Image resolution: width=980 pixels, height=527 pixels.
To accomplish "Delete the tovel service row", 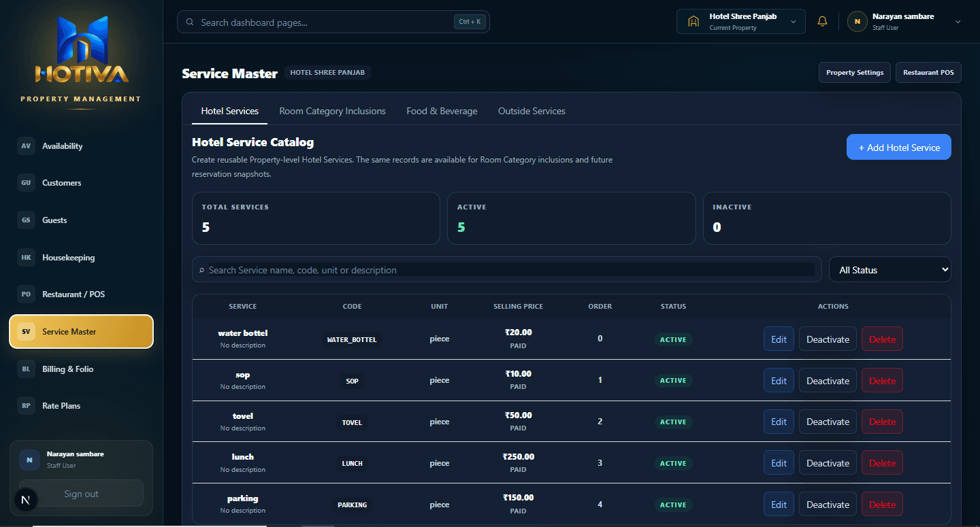I will [x=882, y=422].
